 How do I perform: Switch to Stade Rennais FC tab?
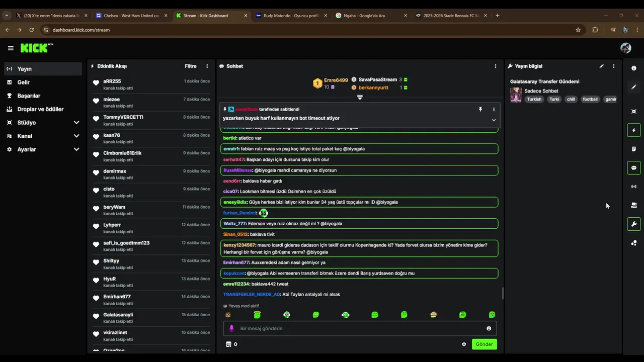coord(451,16)
